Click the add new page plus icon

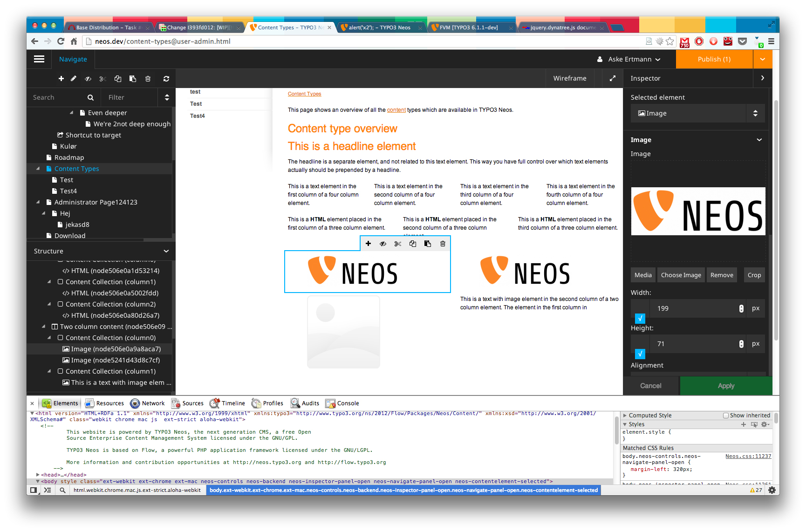point(61,79)
